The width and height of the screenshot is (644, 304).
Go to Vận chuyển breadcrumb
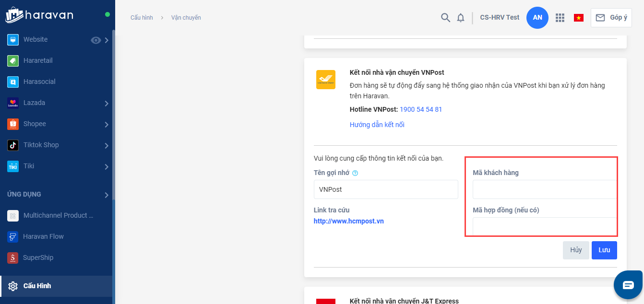coord(186,18)
